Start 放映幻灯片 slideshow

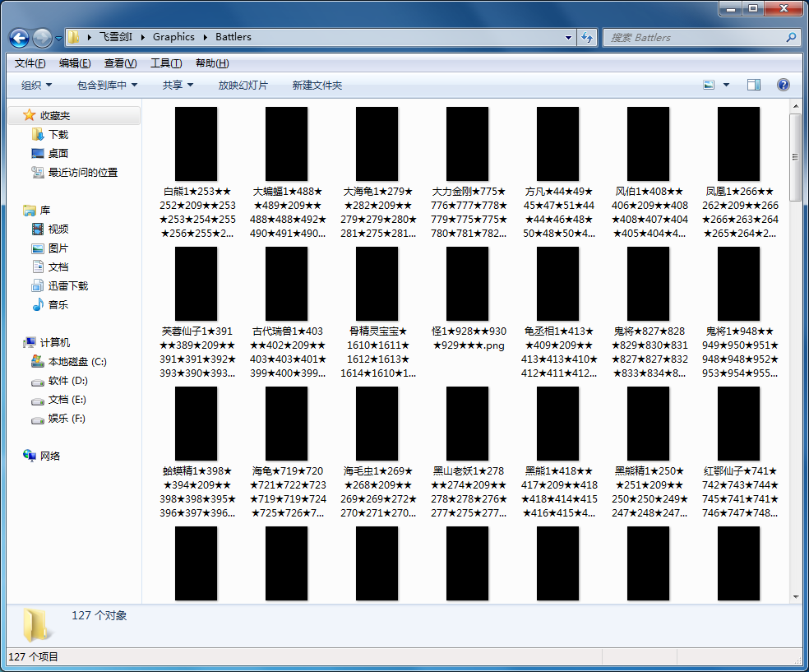243,86
